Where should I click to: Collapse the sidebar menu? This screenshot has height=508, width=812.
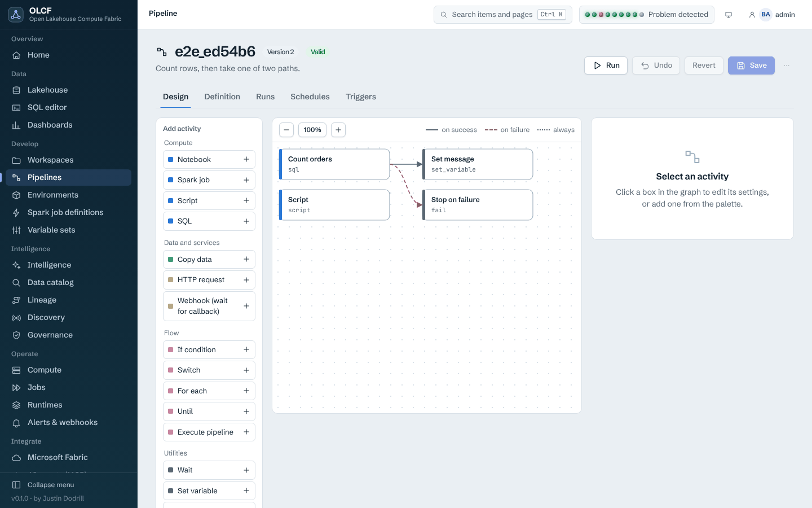point(68,485)
